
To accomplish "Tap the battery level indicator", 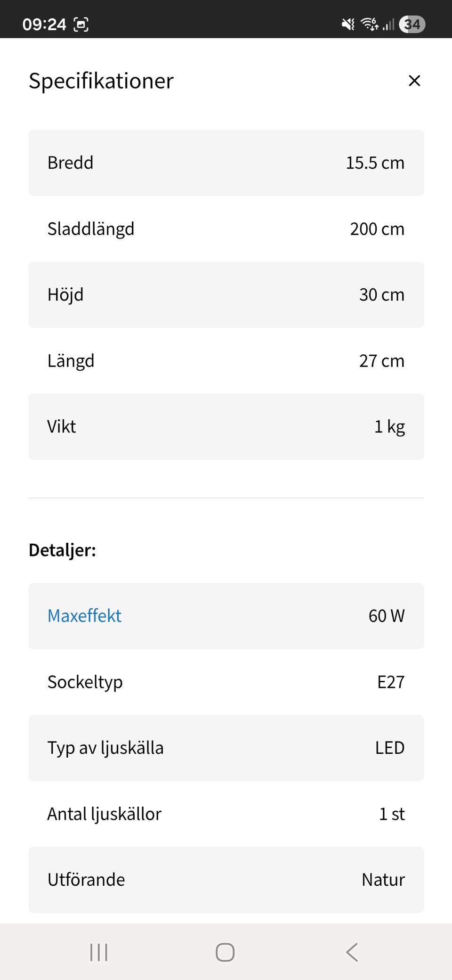I will click(x=412, y=24).
